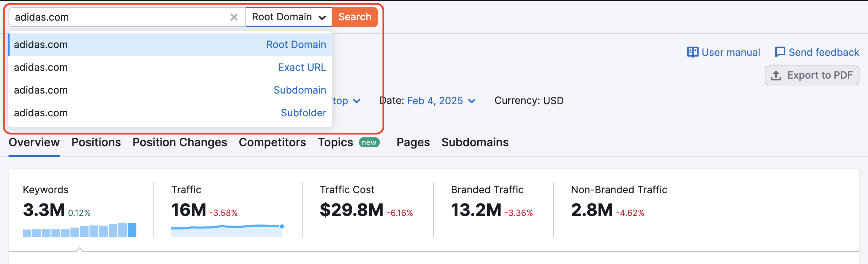Open the User manual link
The width and height of the screenshot is (868, 264).
click(723, 52)
